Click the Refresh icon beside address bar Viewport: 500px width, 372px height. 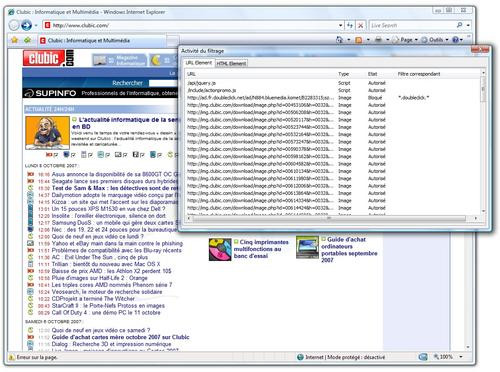point(350,25)
